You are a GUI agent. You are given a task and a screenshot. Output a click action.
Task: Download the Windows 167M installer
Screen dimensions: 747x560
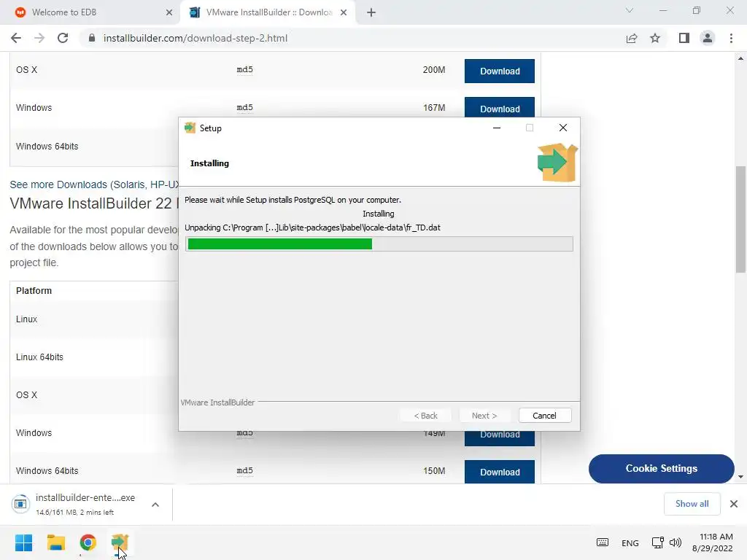499,108
